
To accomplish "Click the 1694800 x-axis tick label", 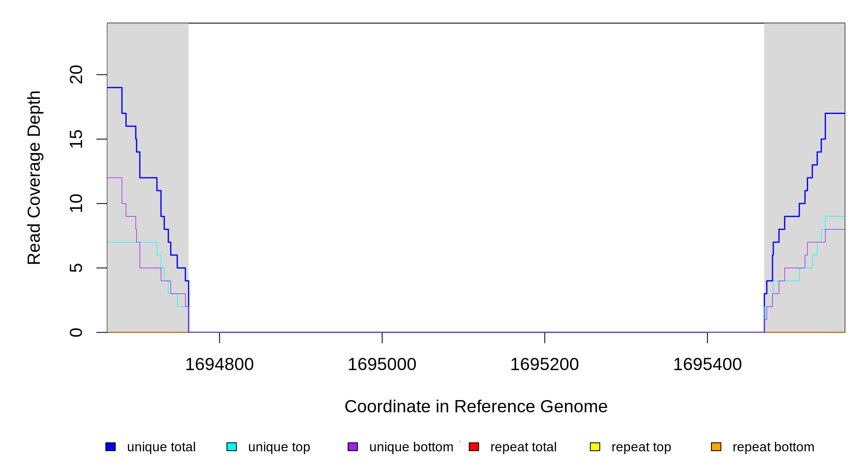I will [219, 364].
